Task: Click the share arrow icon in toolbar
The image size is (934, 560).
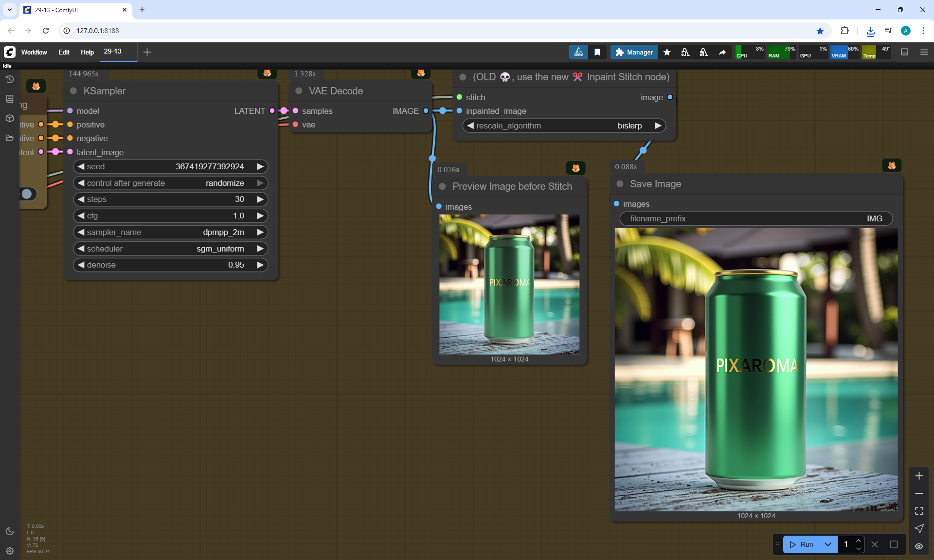Action: pos(722,52)
